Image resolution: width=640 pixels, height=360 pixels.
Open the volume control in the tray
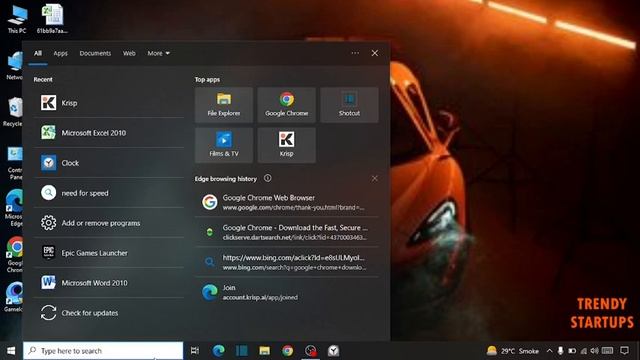pyautogui.click(x=594, y=351)
